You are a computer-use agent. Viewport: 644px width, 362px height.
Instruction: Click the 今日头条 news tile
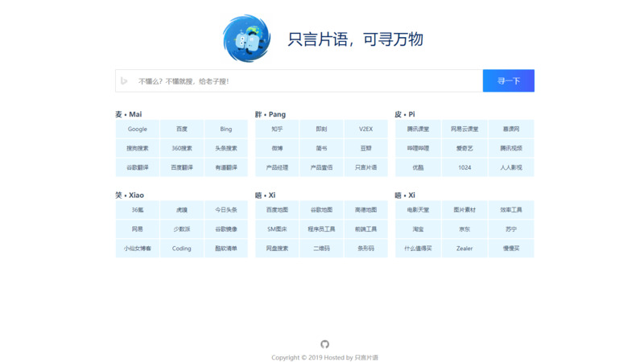pos(226,210)
